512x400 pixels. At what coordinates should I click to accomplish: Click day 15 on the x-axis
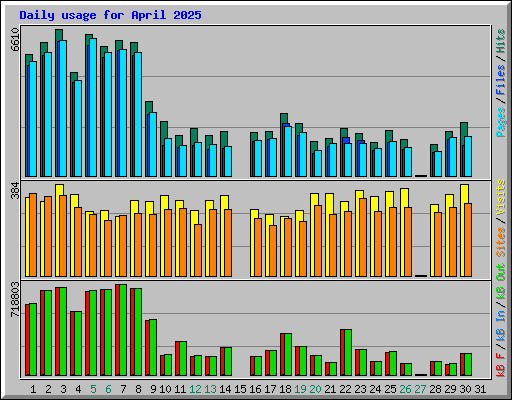click(240, 389)
